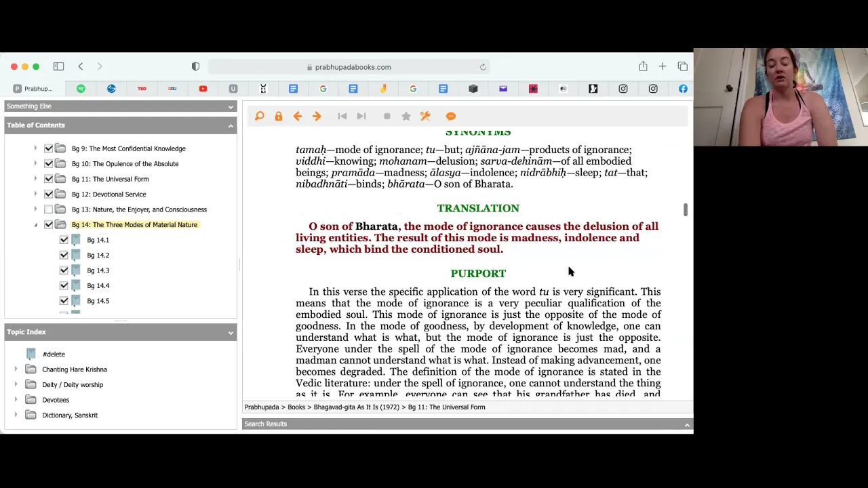Expand Bg 9 tree node

coord(35,148)
